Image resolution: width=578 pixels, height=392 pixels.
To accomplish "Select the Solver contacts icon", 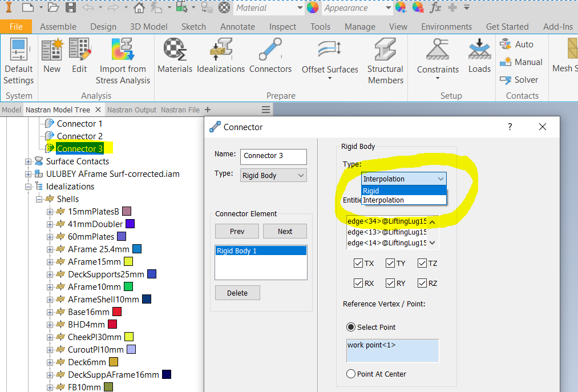I will click(x=507, y=80).
